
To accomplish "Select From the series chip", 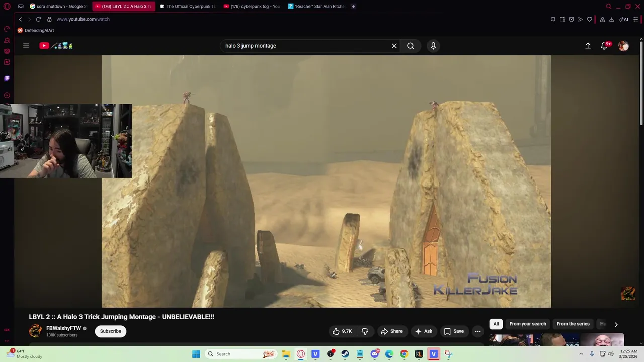I will pos(573,324).
